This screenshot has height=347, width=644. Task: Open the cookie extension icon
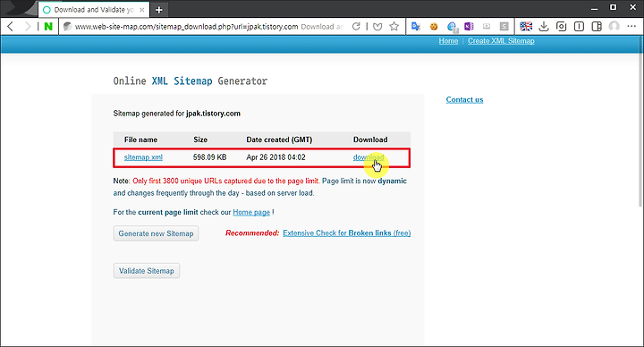coord(434,27)
